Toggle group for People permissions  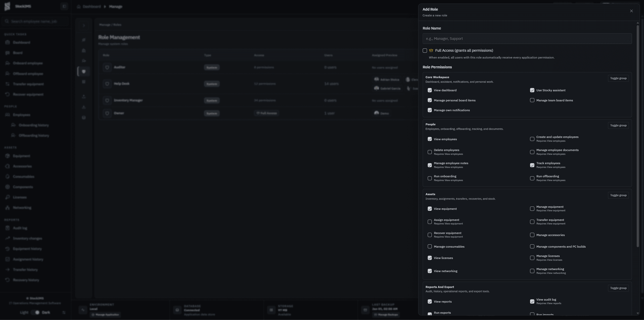618,125
